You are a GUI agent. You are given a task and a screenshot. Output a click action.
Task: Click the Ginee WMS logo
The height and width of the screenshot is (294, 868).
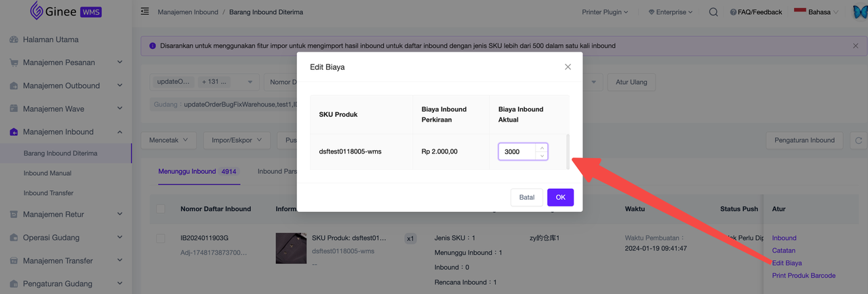point(66,12)
